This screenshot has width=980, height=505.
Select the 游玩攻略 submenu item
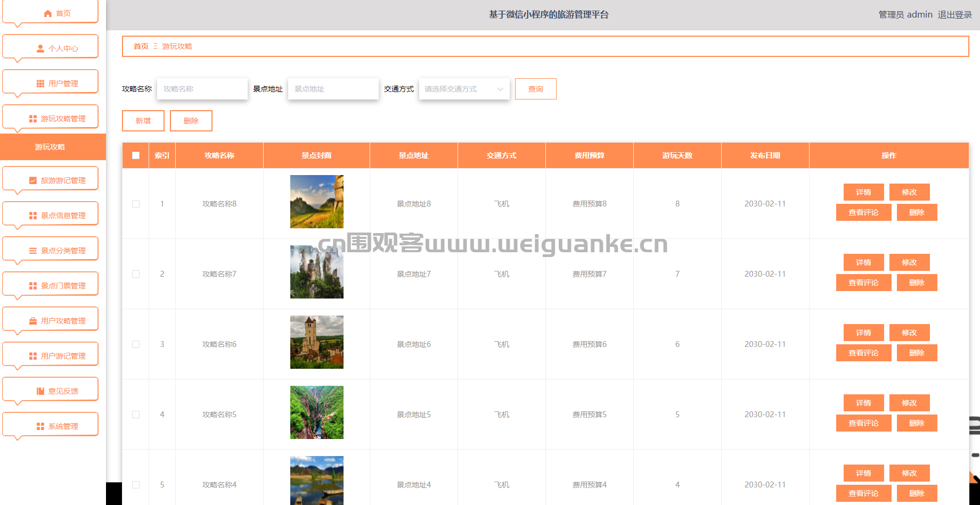pyautogui.click(x=51, y=147)
